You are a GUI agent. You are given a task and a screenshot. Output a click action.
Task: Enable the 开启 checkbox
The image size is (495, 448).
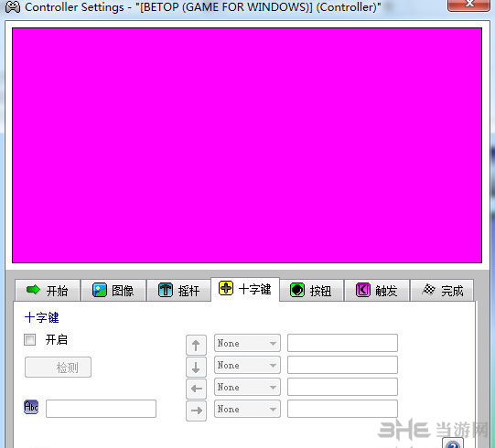tap(29, 340)
